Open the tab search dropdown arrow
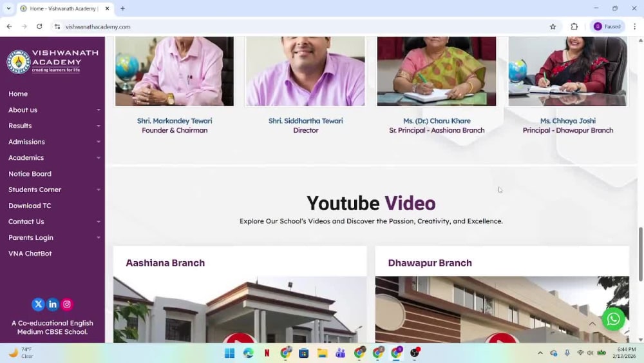Screen dimensions: 644x363 (x=8, y=8)
